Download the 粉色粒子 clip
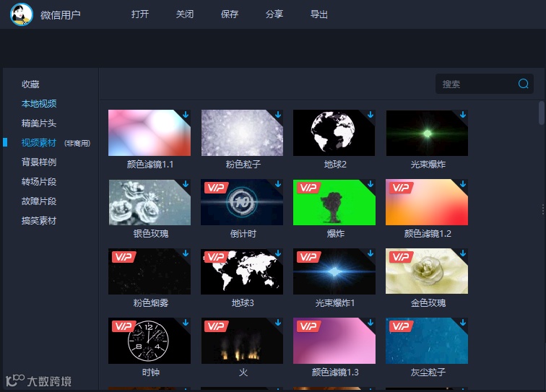Screen dimensions: 546x392 pos(278,115)
